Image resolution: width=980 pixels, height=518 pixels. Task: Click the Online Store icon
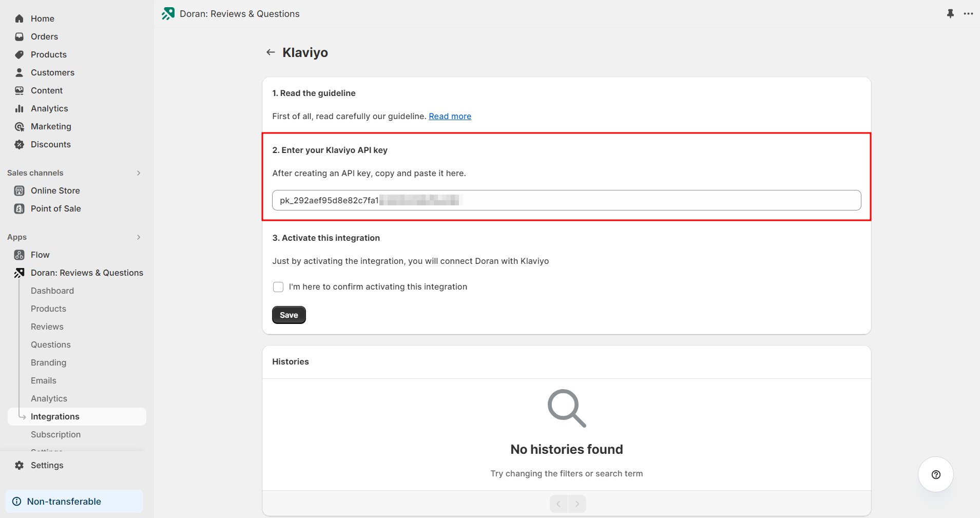20,190
